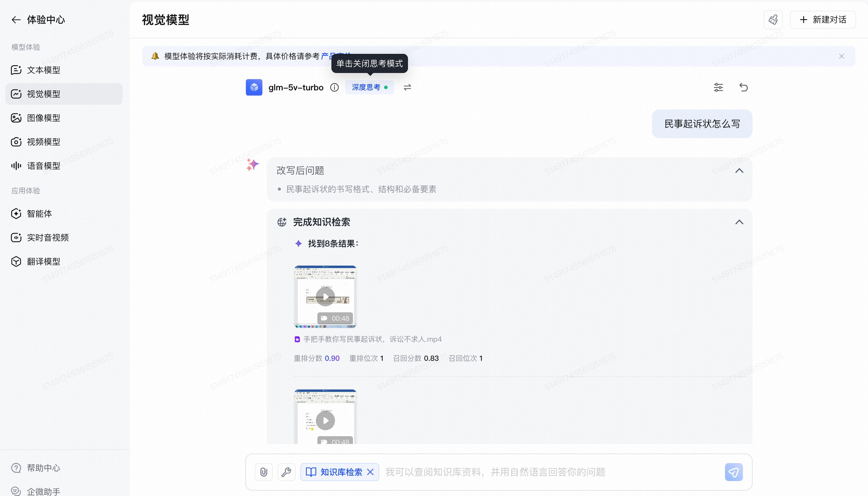Dismiss the billing notice banner
868x496 pixels.
[841, 56]
